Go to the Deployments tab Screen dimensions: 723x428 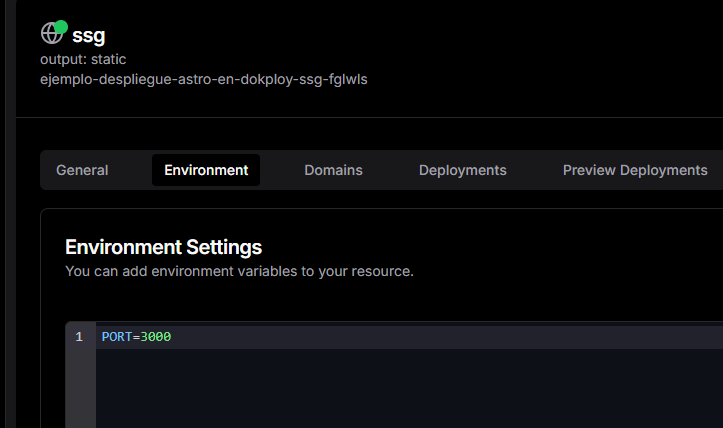point(462,170)
